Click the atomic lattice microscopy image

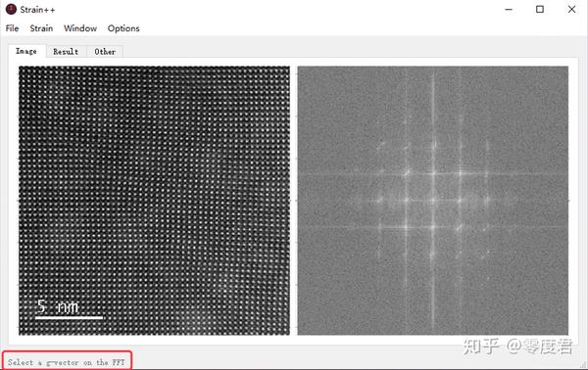point(154,201)
